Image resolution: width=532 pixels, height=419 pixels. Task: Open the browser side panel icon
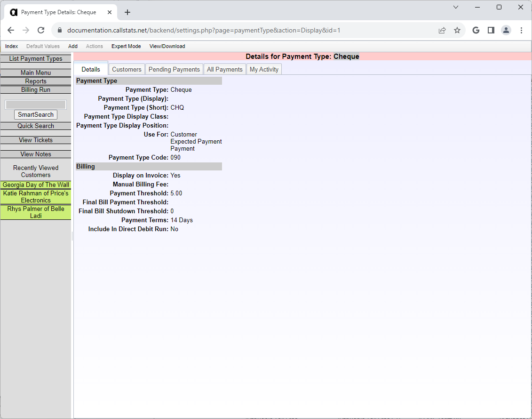(x=491, y=30)
